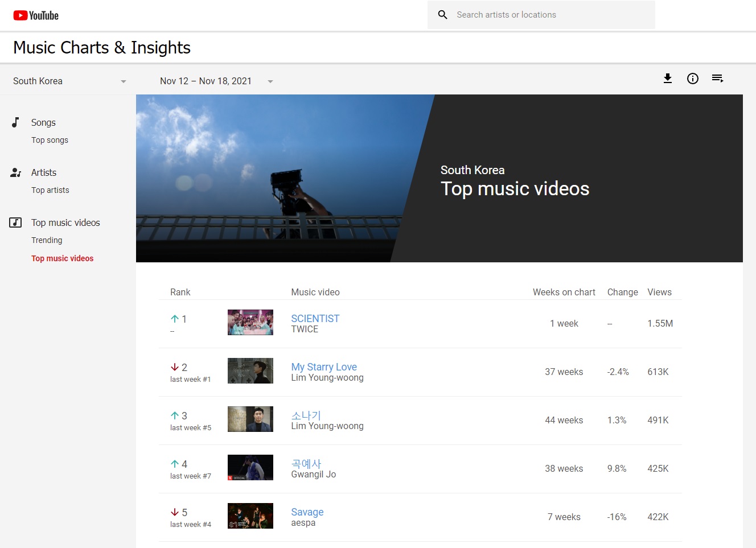
Task: Click the red down arrow at rank 5
Action: coord(175,512)
